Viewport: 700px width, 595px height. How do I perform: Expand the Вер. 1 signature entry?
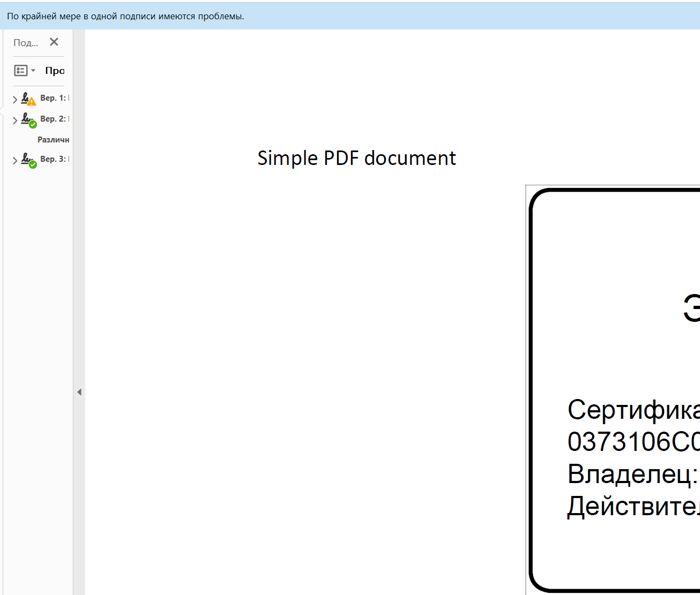15,99
